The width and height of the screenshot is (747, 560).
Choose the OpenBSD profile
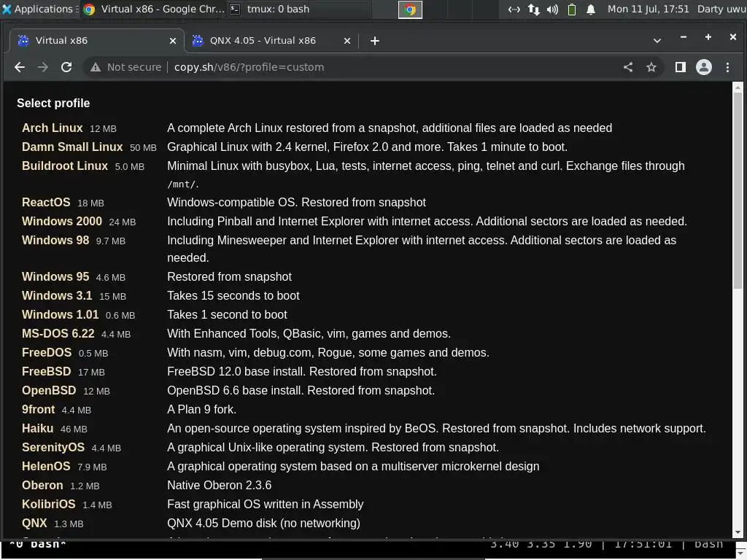click(49, 391)
